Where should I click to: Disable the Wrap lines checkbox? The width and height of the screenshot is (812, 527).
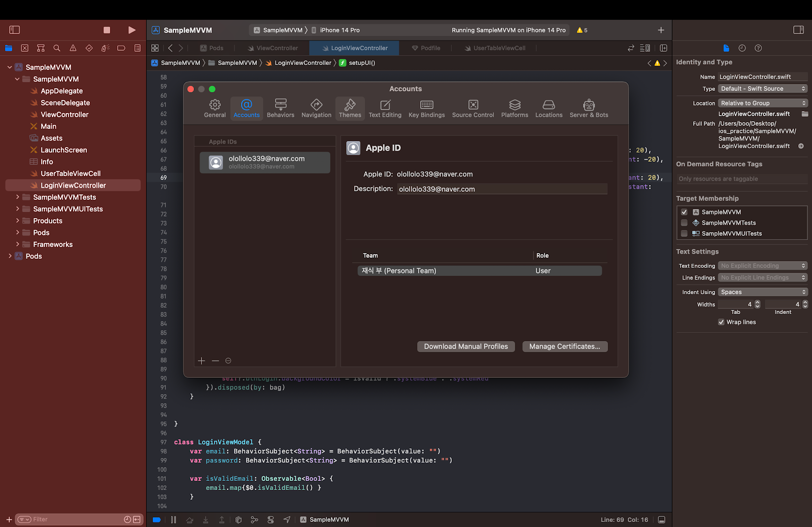[x=721, y=322]
